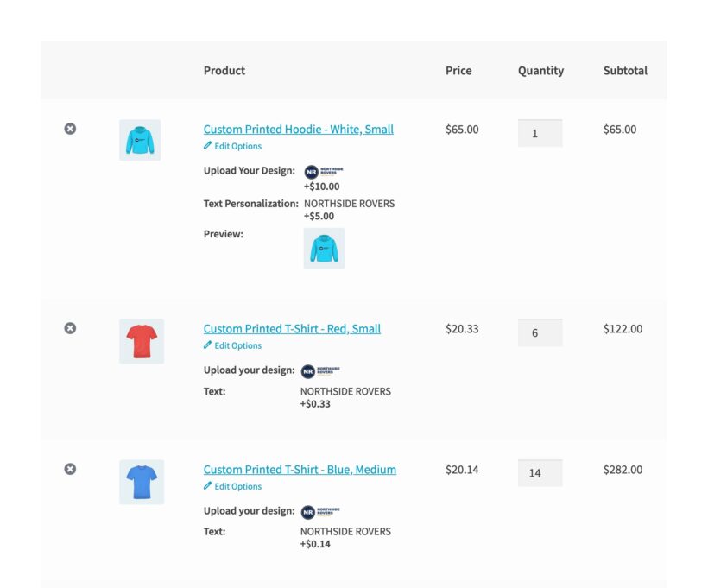Open Custom Printed Hoodie - White, Small link

pyautogui.click(x=299, y=130)
